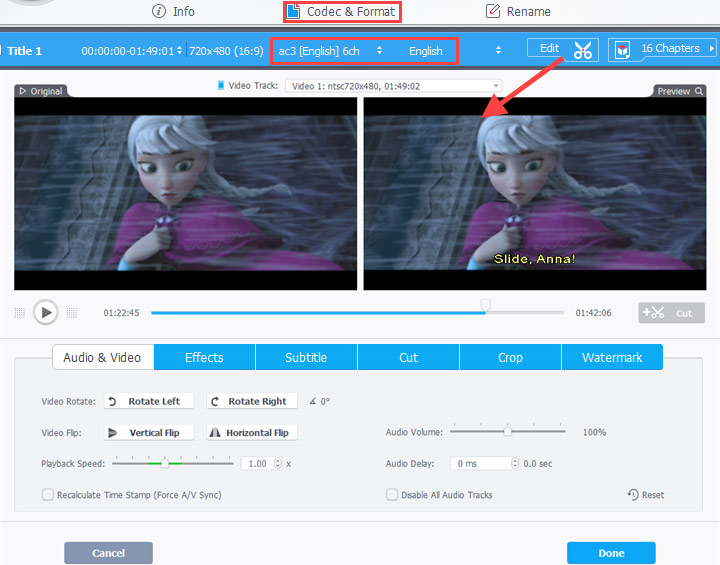Switch to the Watermark tab
The width and height of the screenshot is (720, 565).
pos(612,357)
